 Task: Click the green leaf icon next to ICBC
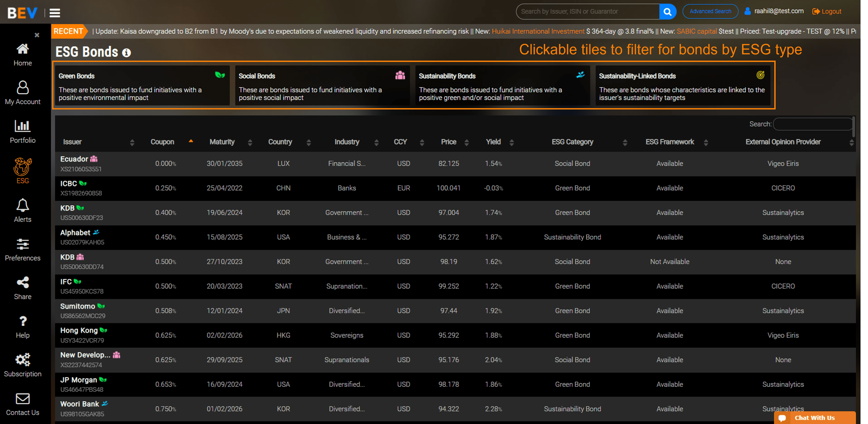(83, 183)
